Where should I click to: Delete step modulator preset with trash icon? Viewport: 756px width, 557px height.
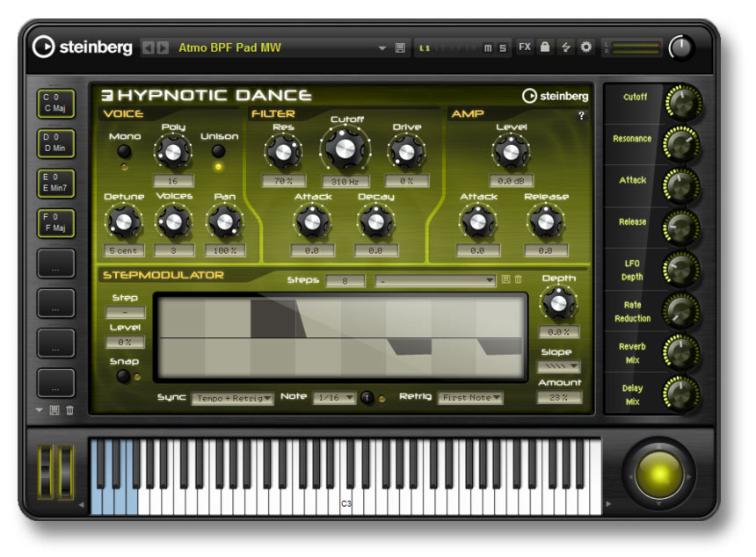(519, 279)
